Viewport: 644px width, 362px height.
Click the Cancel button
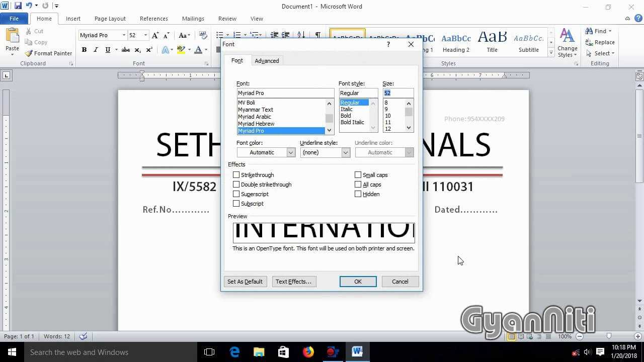point(400,282)
